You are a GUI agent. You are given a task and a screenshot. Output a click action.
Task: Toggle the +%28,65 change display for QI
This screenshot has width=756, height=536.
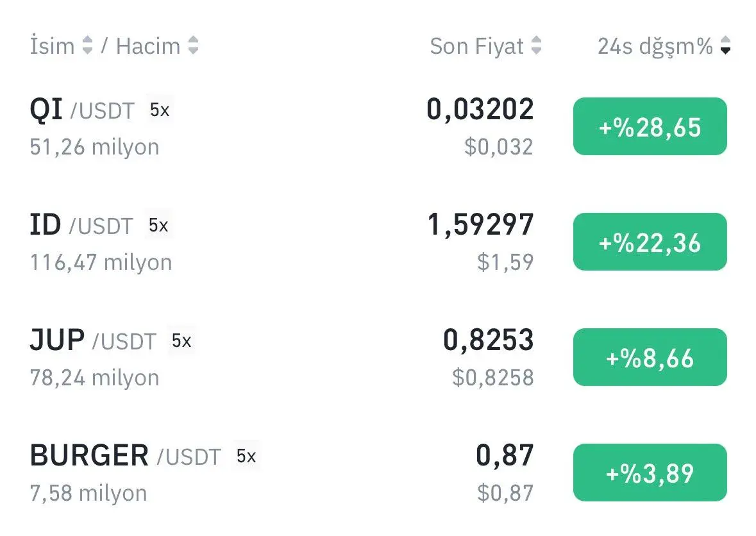click(x=650, y=126)
